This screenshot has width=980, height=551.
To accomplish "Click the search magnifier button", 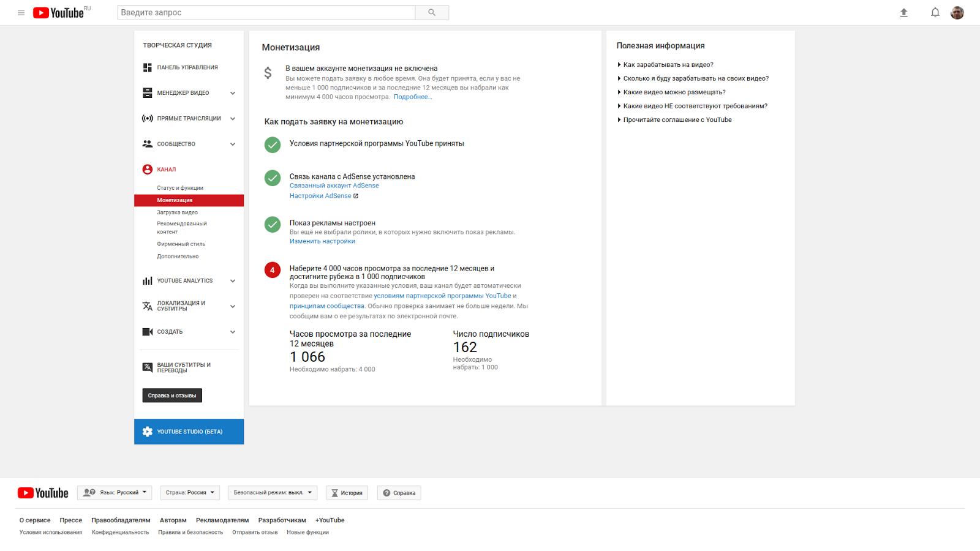I will click(432, 12).
